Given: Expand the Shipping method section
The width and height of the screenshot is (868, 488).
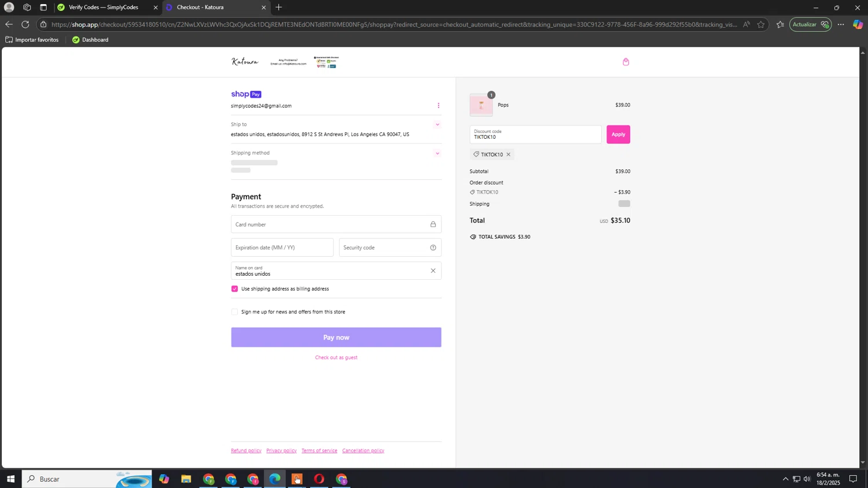Looking at the screenshot, I should (x=437, y=153).
